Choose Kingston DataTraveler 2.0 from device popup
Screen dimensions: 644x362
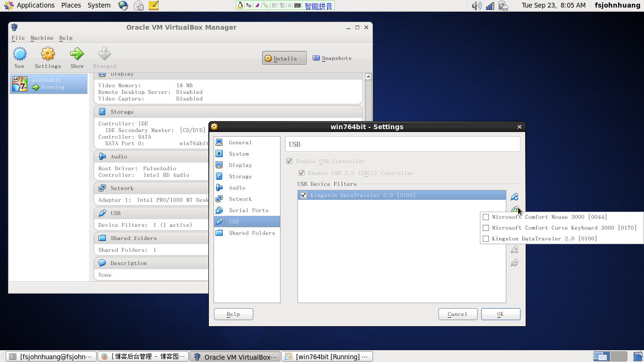pyautogui.click(x=561, y=239)
